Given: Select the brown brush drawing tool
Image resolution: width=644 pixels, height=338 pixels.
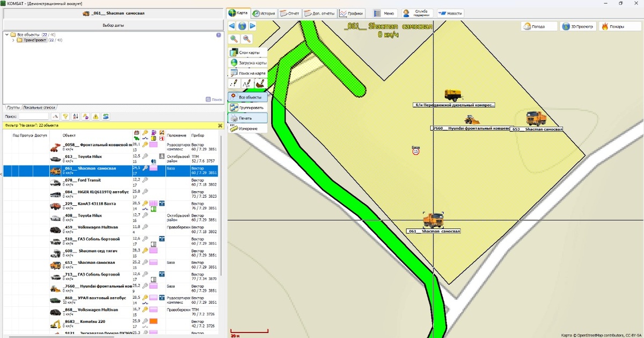Looking at the screenshot, I should pos(260,83).
